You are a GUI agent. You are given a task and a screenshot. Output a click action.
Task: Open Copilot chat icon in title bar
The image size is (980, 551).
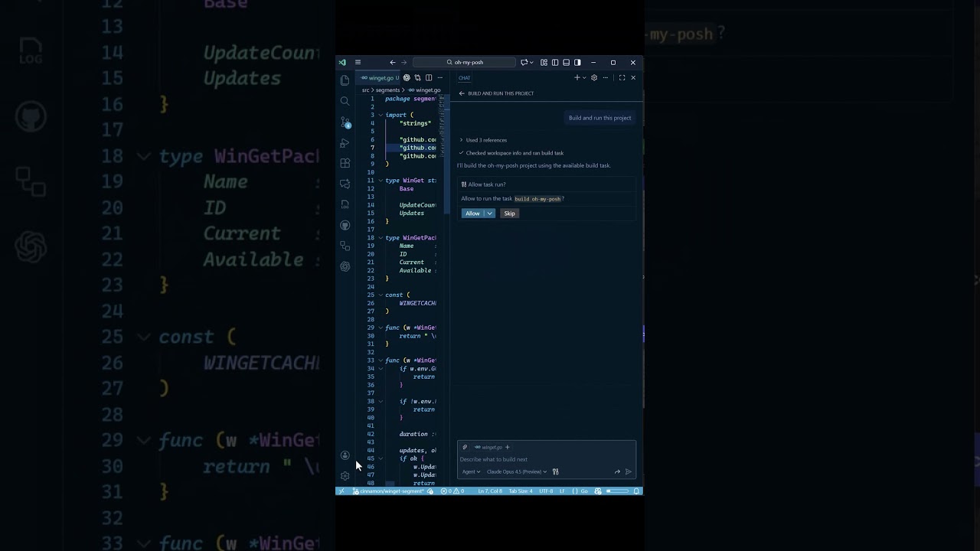click(x=524, y=63)
